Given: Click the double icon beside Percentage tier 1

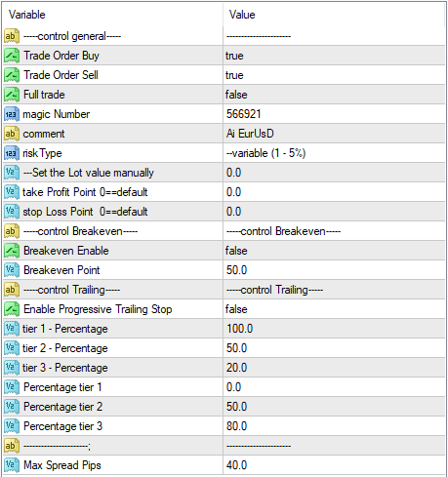Looking at the screenshot, I should 12,387.
